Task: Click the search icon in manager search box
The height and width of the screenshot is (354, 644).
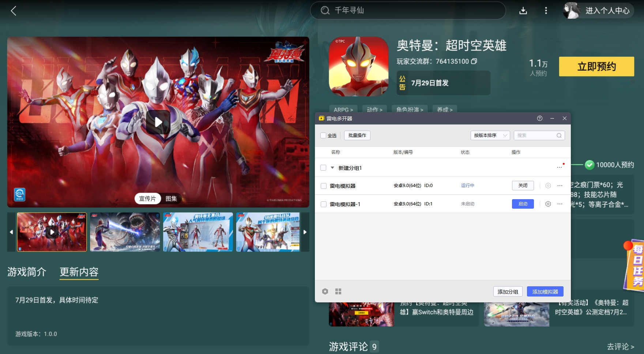Action: pos(559,135)
